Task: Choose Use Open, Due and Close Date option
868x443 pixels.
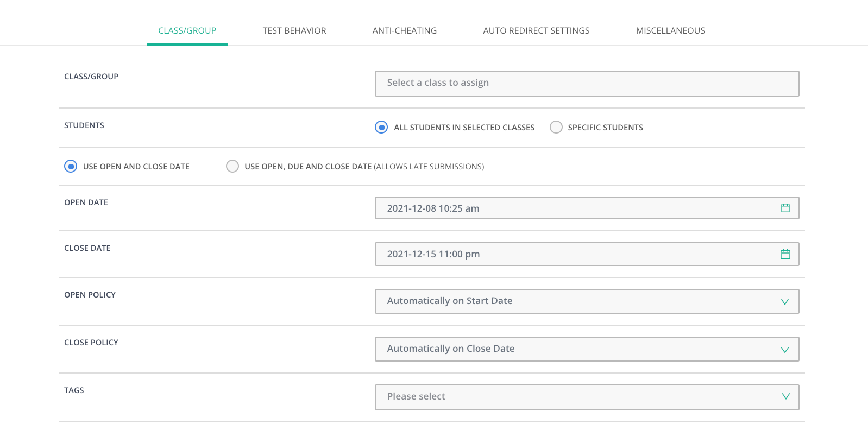Action: 232,166
